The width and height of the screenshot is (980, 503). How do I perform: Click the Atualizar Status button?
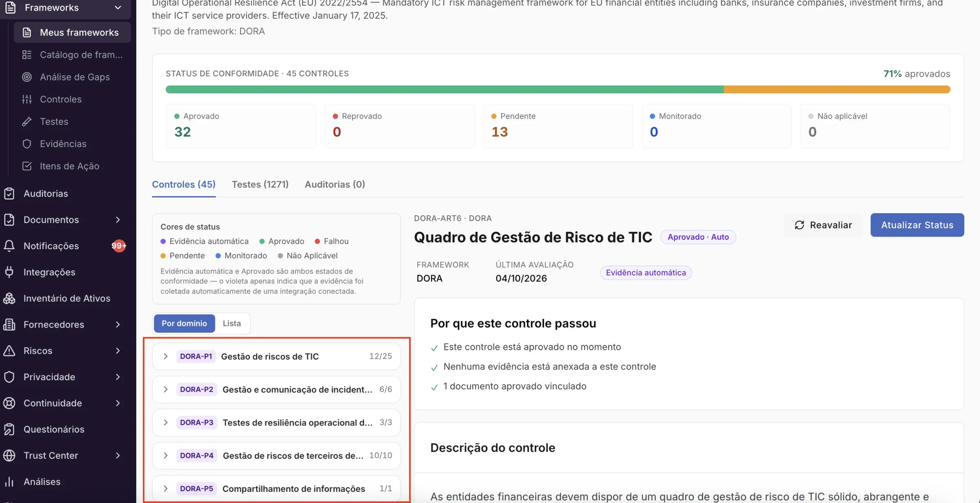coord(917,225)
